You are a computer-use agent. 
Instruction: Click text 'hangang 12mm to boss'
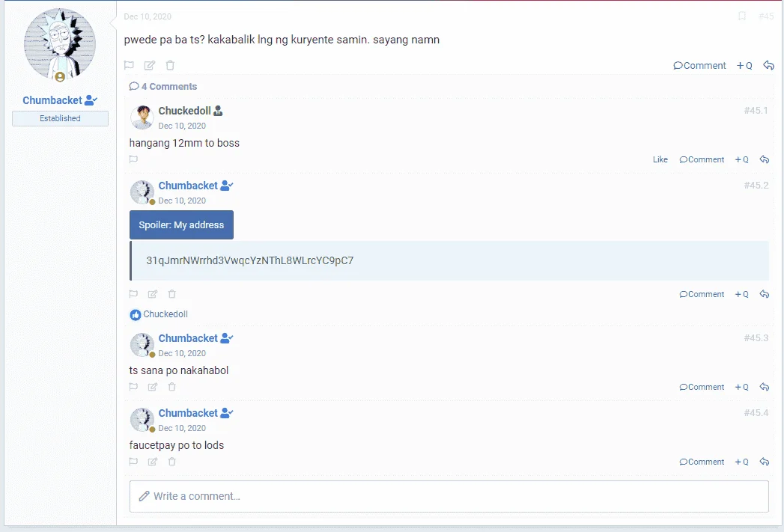click(184, 144)
